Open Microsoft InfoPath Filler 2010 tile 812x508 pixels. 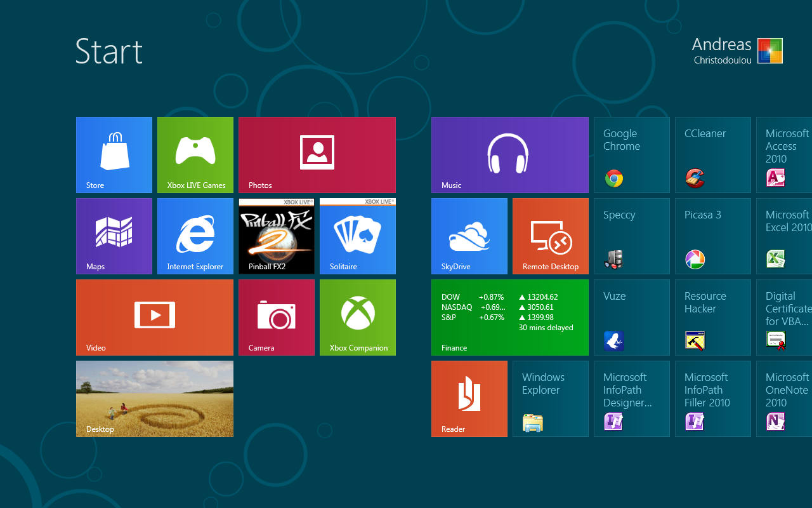[713, 399]
